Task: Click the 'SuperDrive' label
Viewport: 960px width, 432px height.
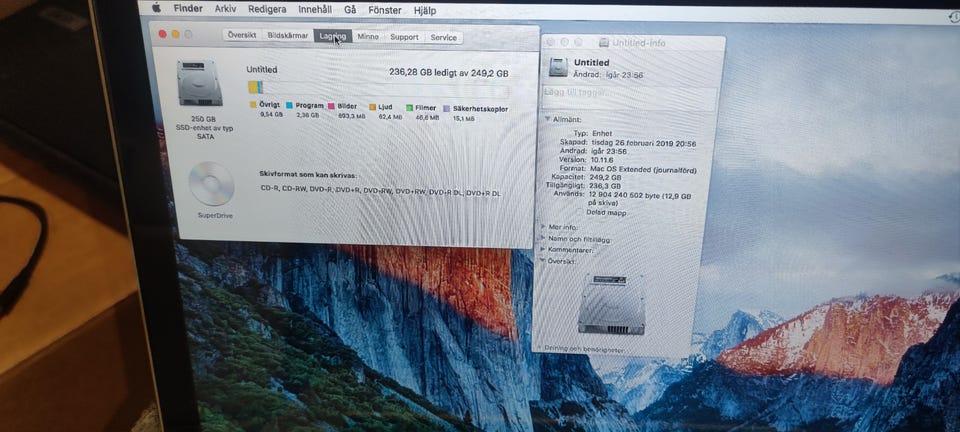Action: pos(215,215)
